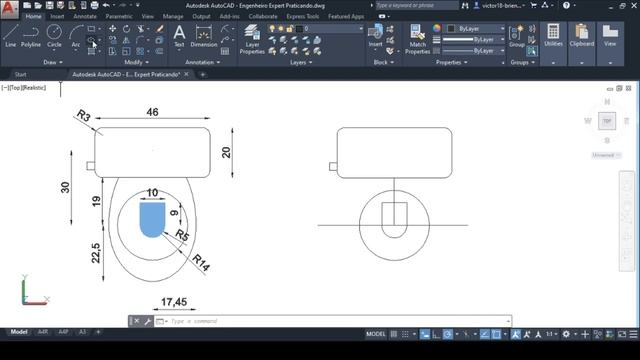Expand the Block panel
Image resolution: width=640 pixels, height=360 pixels.
pos(384,62)
